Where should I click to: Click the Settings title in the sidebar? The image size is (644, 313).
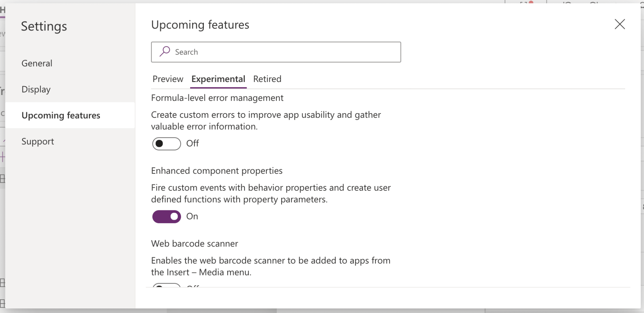point(44,26)
